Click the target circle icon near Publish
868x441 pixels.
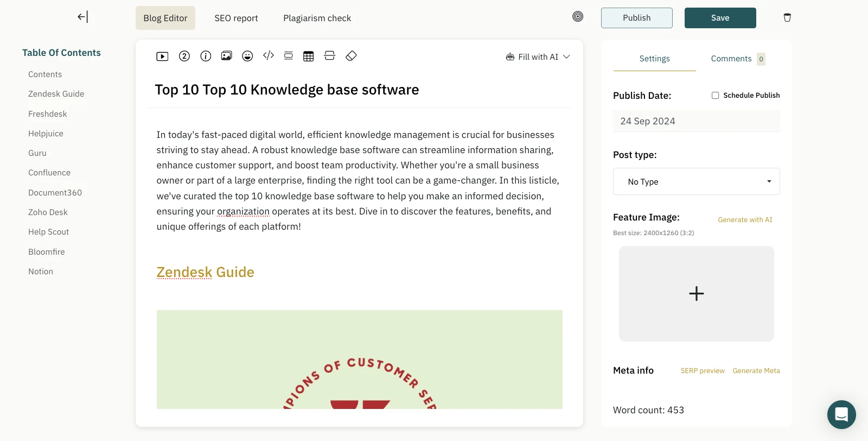pyautogui.click(x=578, y=16)
